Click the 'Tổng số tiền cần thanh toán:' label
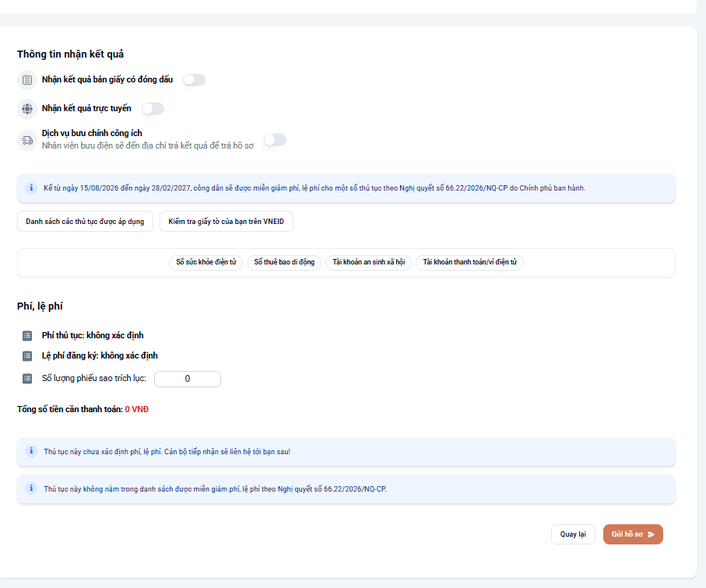Screen dimensions: 706x588 click(70, 409)
